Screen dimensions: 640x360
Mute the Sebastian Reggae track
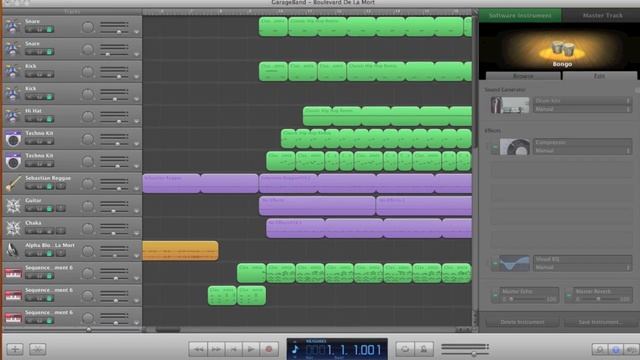pyautogui.click(x=29, y=186)
